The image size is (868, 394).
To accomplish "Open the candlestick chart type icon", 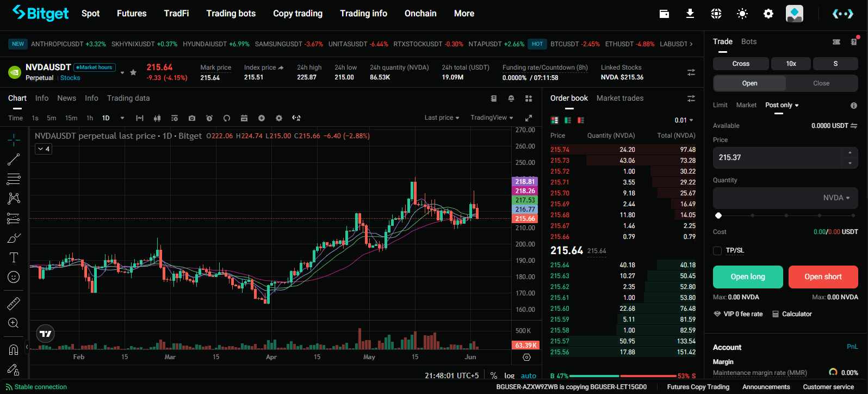I will (157, 118).
